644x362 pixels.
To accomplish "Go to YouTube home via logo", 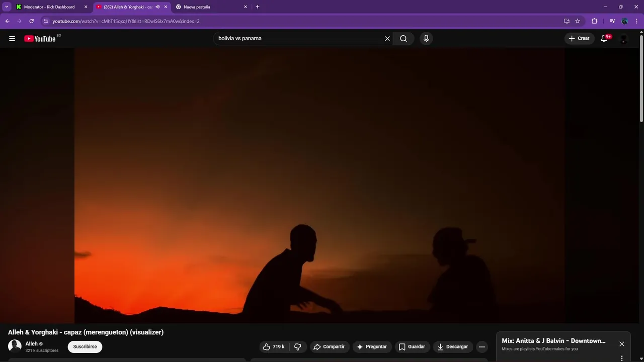I will [x=40, y=39].
